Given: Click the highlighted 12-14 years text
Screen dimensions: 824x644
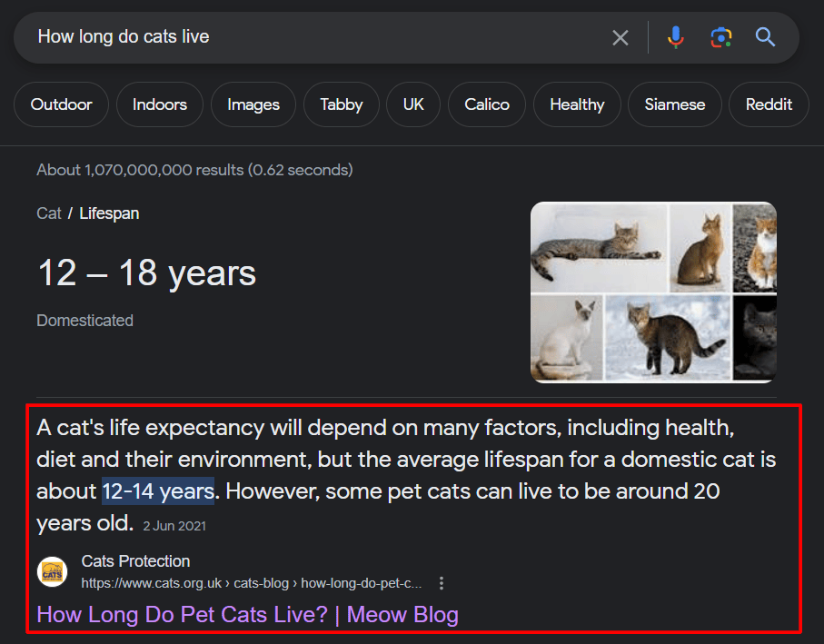Looking at the screenshot, I should tap(158, 490).
